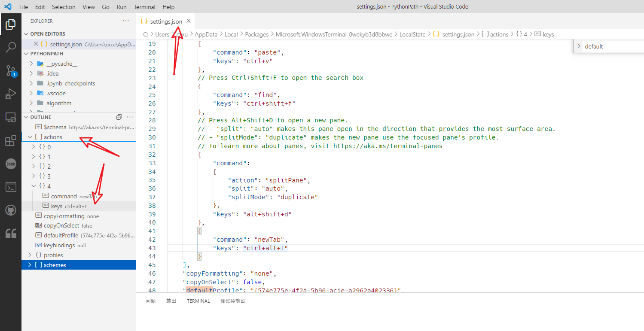Open the Explorer view in the activity bar

(x=11, y=24)
